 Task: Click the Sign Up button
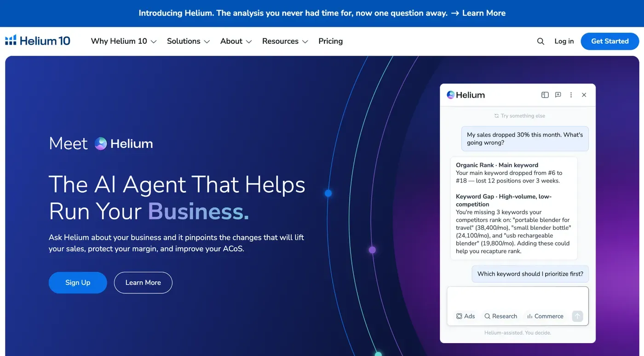[78, 283]
